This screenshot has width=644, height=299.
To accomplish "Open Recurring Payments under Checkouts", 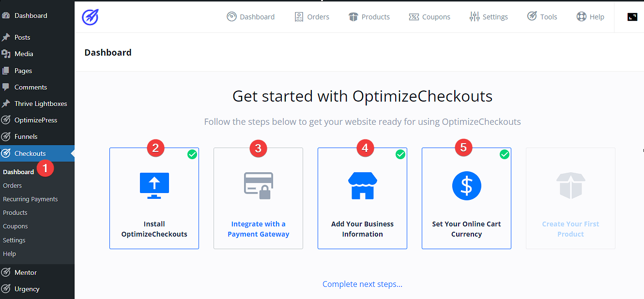I will (x=31, y=199).
